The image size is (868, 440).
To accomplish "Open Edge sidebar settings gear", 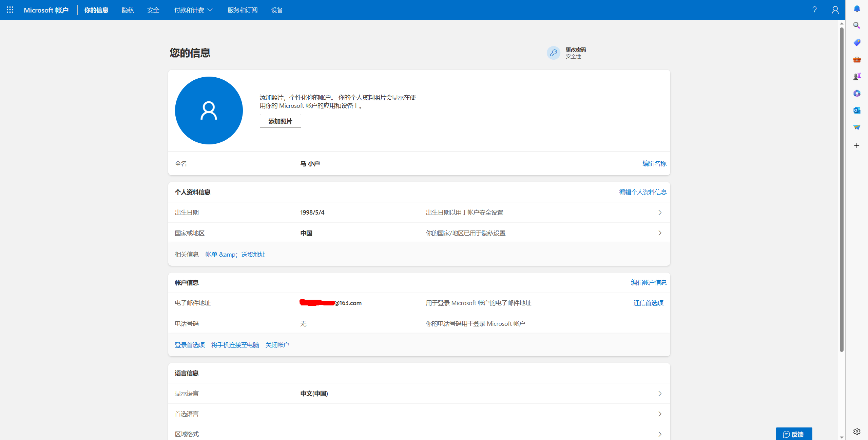I will (857, 431).
